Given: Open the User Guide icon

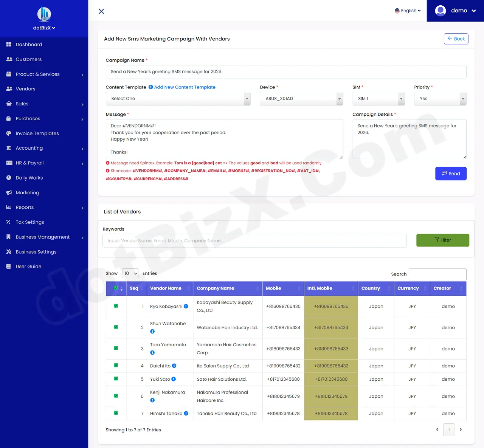Looking at the screenshot, I should pos(8,266).
